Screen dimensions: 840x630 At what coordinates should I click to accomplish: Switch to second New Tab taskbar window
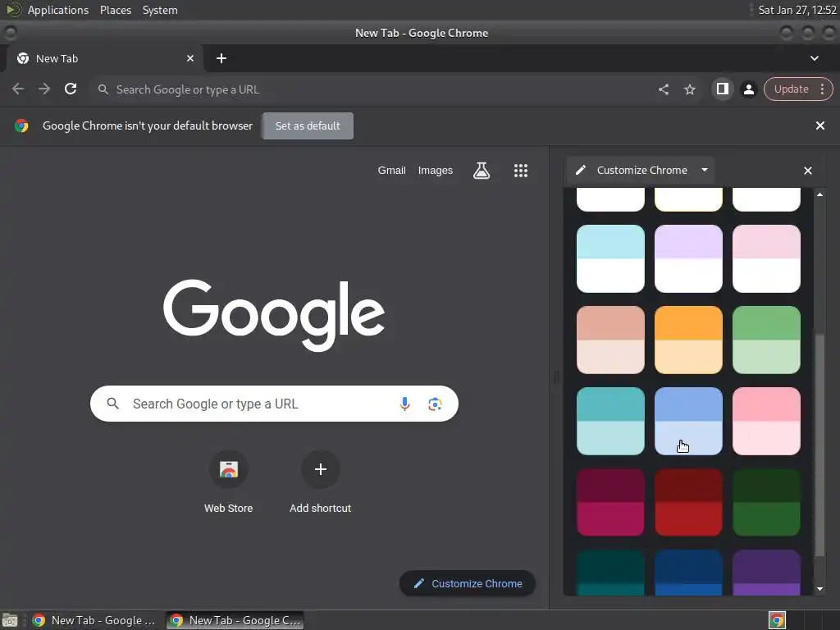pos(235,620)
